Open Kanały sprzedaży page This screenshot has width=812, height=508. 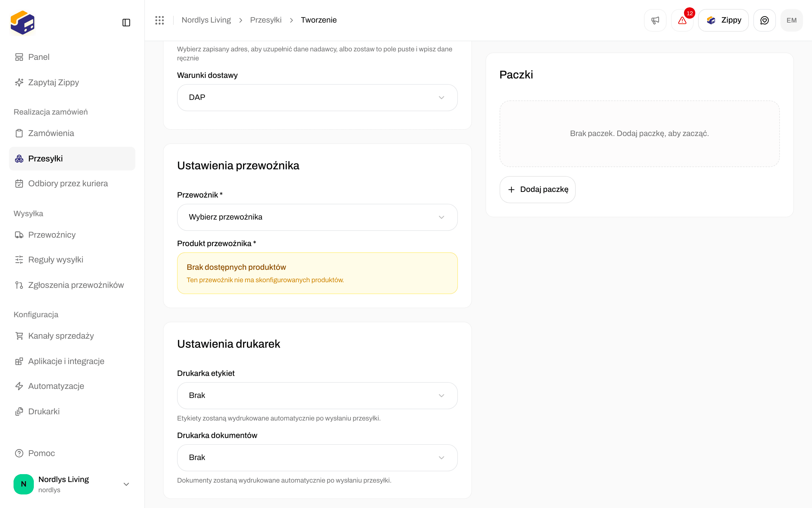72,336
